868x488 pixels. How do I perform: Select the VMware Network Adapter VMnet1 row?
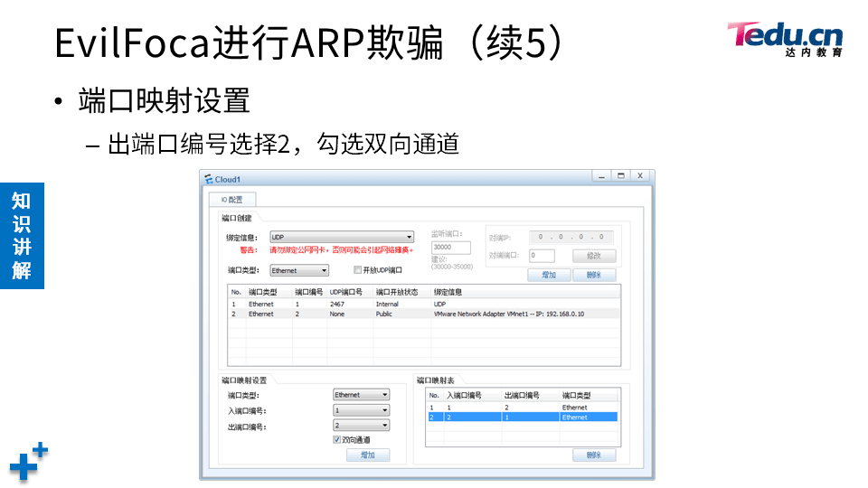[424, 314]
